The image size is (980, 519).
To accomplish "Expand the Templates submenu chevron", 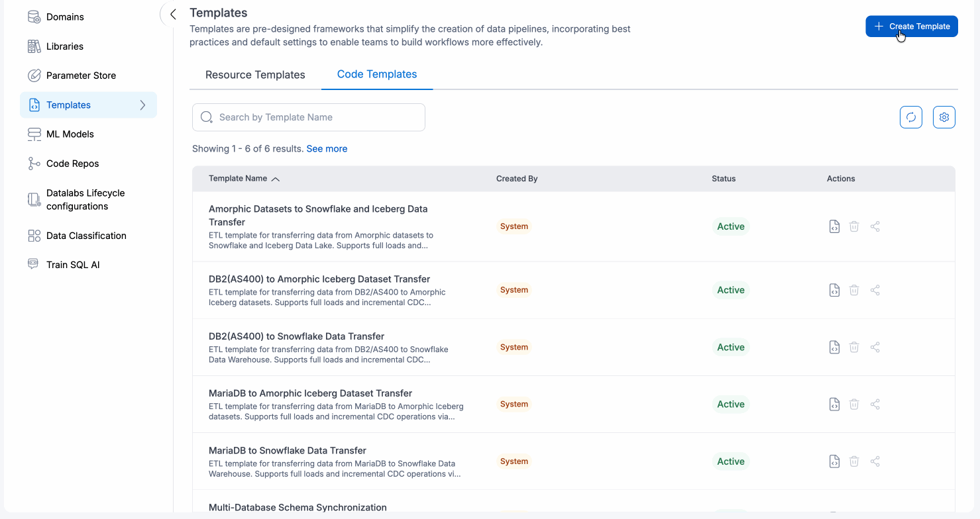I will tap(142, 105).
